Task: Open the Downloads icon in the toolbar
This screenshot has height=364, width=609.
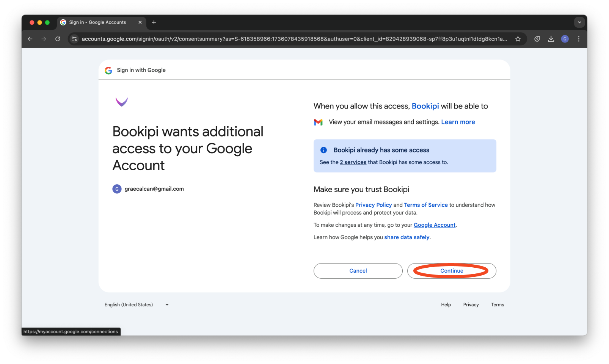Action: coord(551,39)
